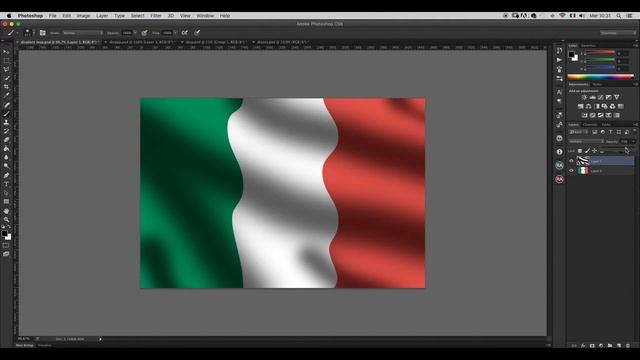
Task: Select the Quick Selection tool
Action: click(x=6, y=78)
